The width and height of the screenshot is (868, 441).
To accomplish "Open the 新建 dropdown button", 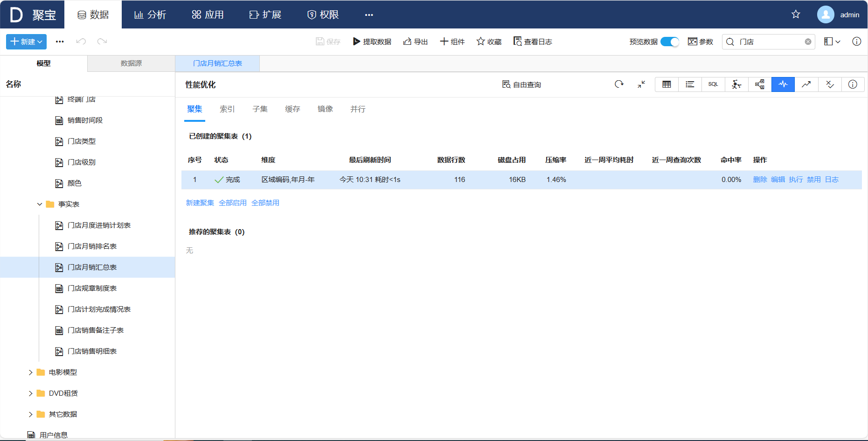I will pyautogui.click(x=26, y=42).
